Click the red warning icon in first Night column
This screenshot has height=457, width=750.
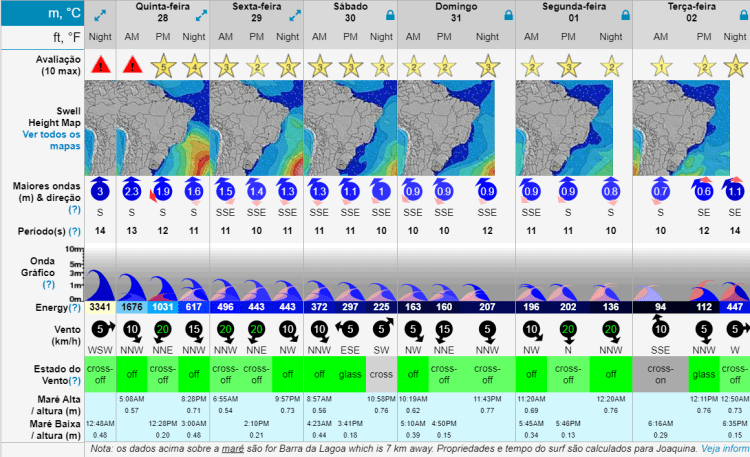coord(100,65)
